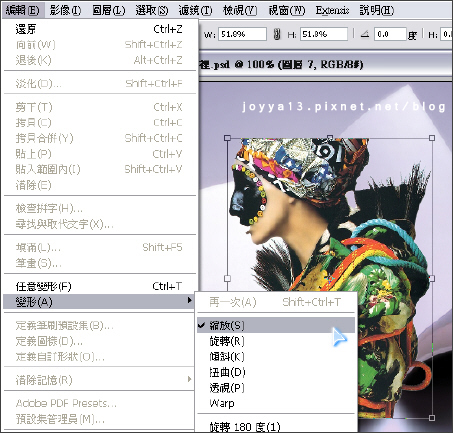Open the 選取(S) menu
454x434 pixels.
[152, 10]
